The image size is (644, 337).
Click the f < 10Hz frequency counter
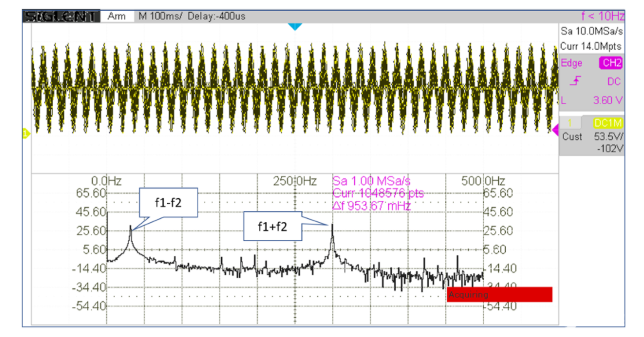pos(602,17)
